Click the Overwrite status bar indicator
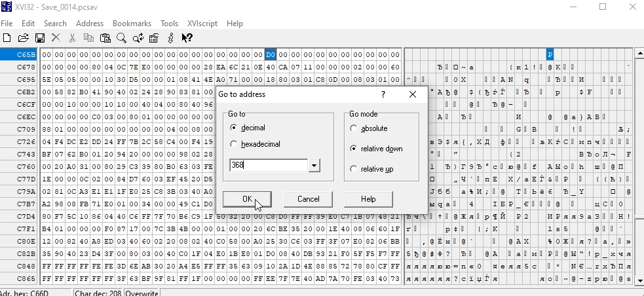Viewport: 644px width, 296px height. [x=142, y=293]
